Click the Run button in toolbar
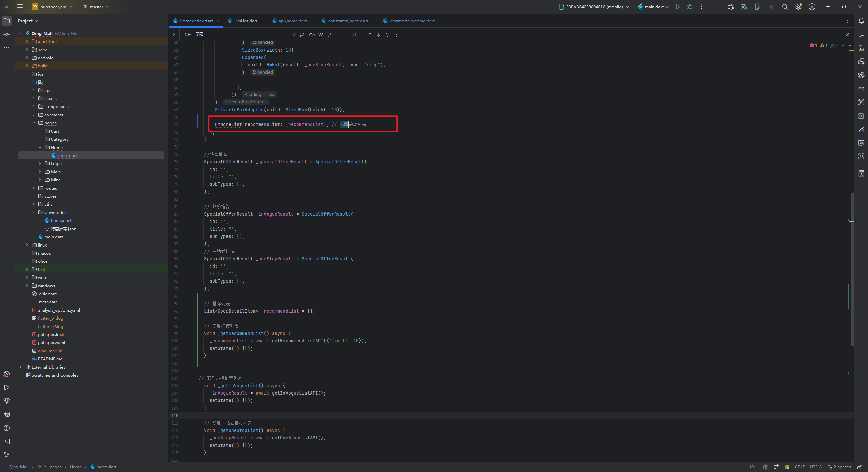The image size is (868, 472). pyautogui.click(x=678, y=7)
